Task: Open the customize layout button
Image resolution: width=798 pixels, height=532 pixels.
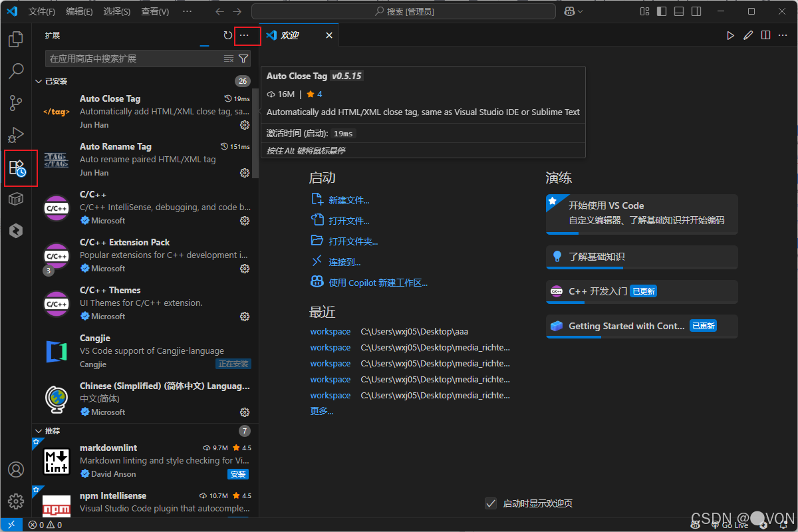Action: pyautogui.click(x=644, y=11)
